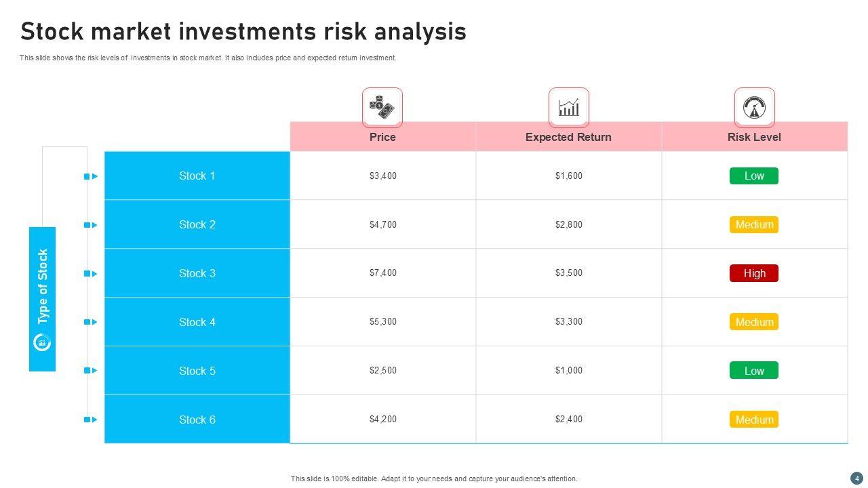
Task: Click the money icon above Price
Action: pos(382,107)
